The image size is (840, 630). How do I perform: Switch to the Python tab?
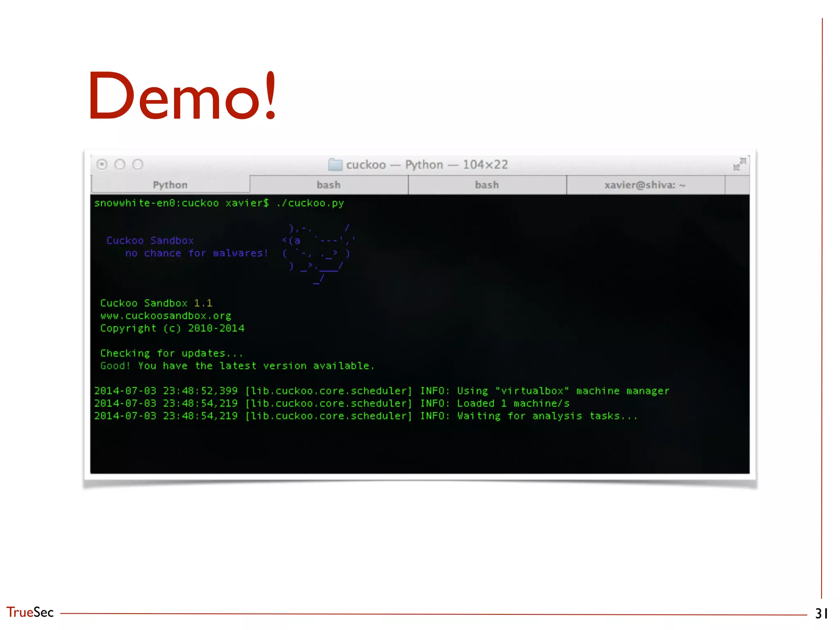click(170, 185)
